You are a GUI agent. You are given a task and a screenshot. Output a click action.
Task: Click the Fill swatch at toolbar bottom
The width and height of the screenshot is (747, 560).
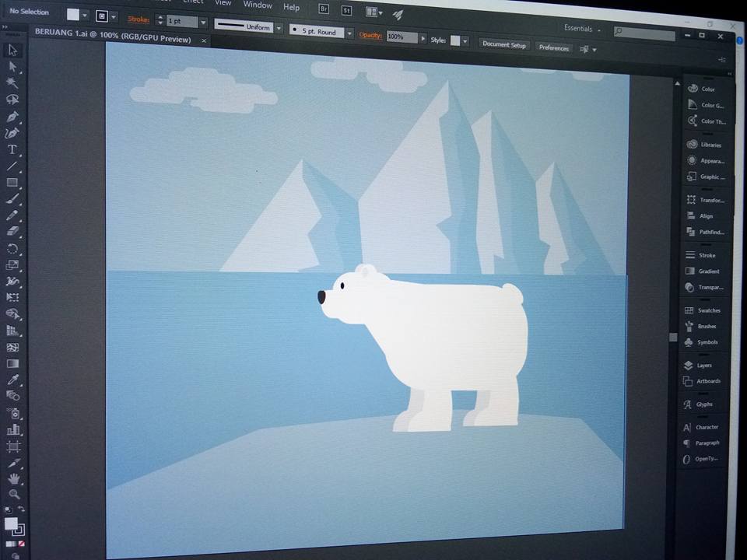coord(10,523)
